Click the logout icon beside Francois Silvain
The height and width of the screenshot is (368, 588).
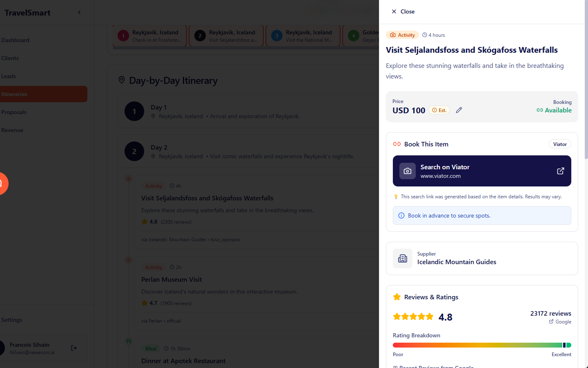tap(74, 348)
